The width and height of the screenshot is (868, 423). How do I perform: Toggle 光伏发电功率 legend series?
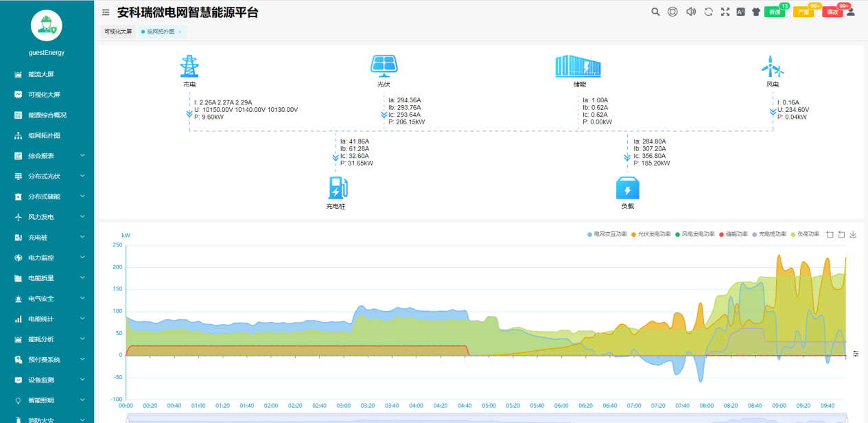click(651, 235)
